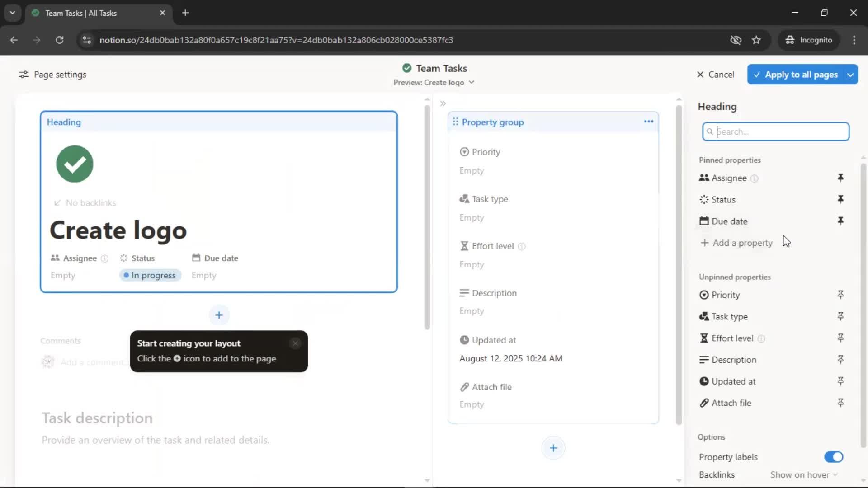This screenshot has height=488, width=868.
Task: Open the Backlinks 'Show on hover' dropdown
Action: point(804,475)
